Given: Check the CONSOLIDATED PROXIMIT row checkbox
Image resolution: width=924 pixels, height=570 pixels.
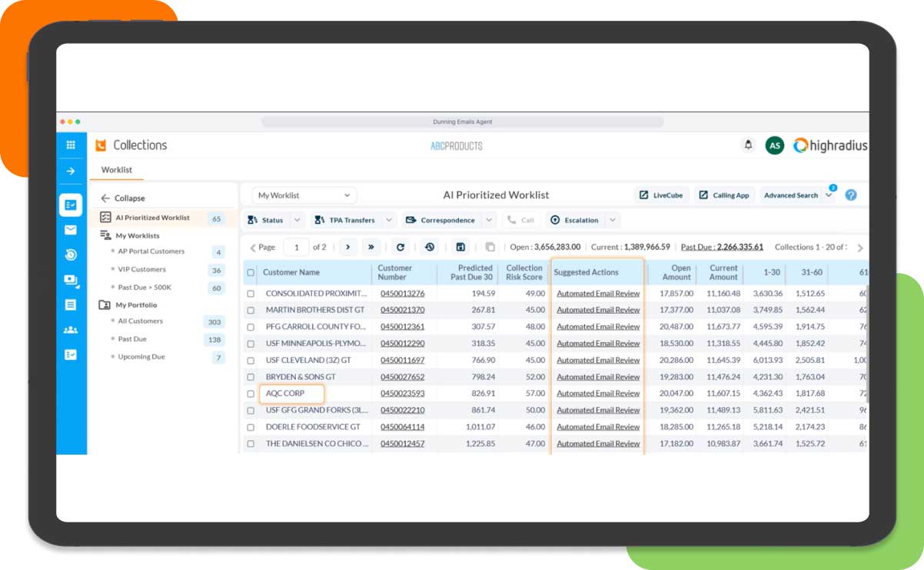Looking at the screenshot, I should [x=251, y=294].
